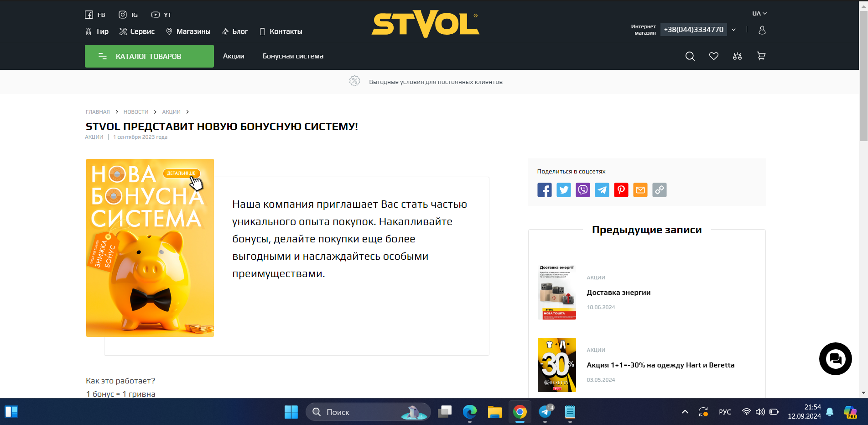
Task: Open Бонусная система menu item
Action: click(x=293, y=56)
